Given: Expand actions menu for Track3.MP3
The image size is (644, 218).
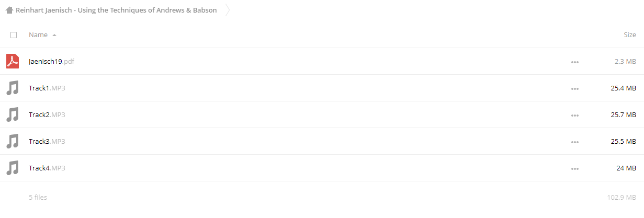Looking at the screenshot, I should 575,142.
